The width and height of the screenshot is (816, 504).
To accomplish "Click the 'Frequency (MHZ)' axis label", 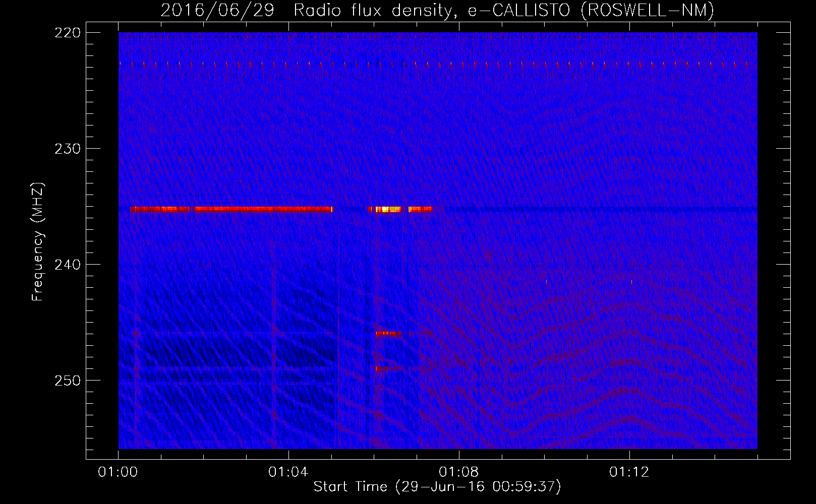I will click(38, 242).
